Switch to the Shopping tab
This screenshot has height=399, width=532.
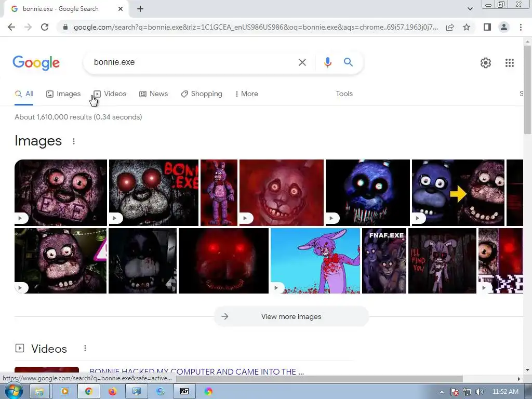[202, 94]
